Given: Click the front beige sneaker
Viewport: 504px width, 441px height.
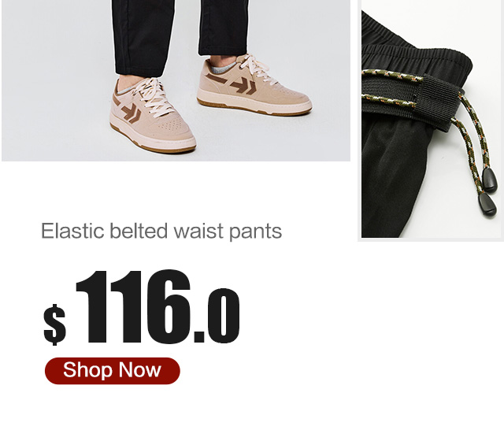Looking at the screenshot, I should (x=152, y=116).
